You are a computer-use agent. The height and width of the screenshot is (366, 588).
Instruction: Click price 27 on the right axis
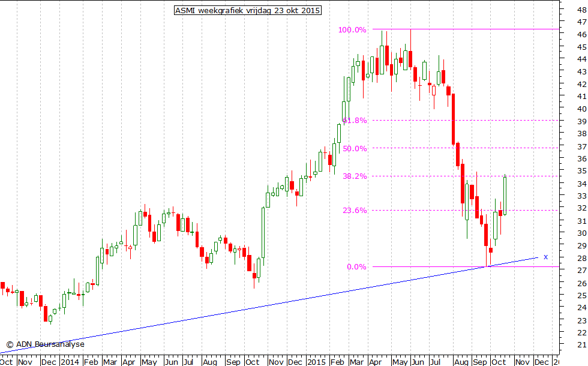click(581, 271)
